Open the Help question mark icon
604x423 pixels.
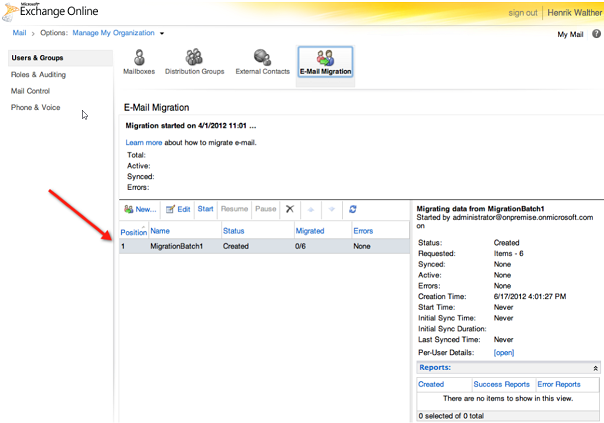(596, 34)
